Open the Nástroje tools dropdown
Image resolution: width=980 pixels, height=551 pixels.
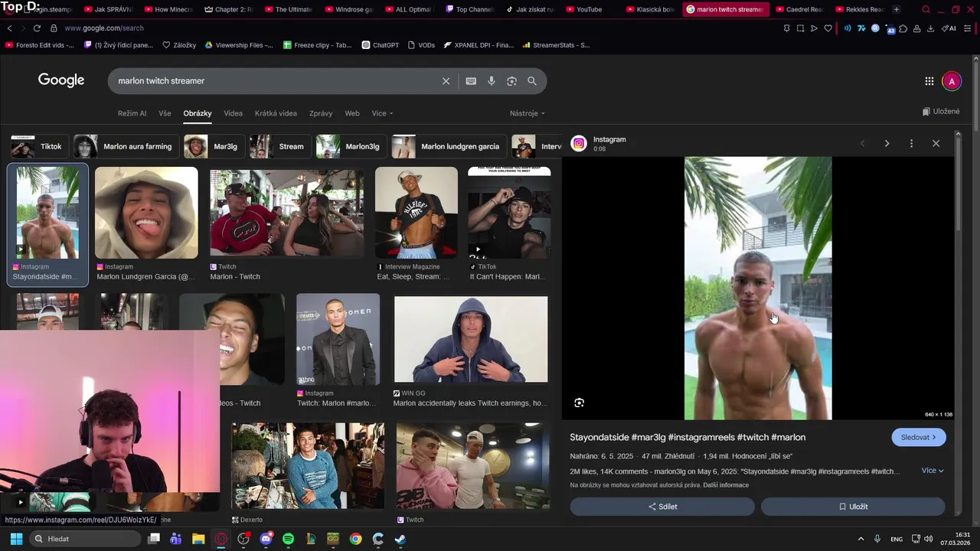[x=528, y=113]
